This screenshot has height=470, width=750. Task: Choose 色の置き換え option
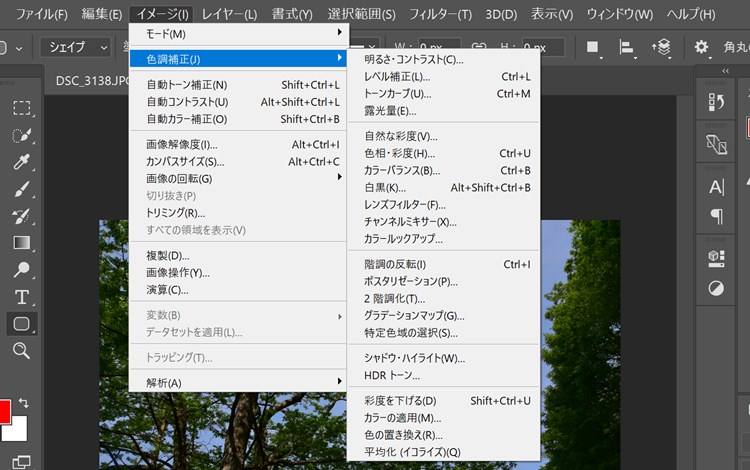(445, 436)
